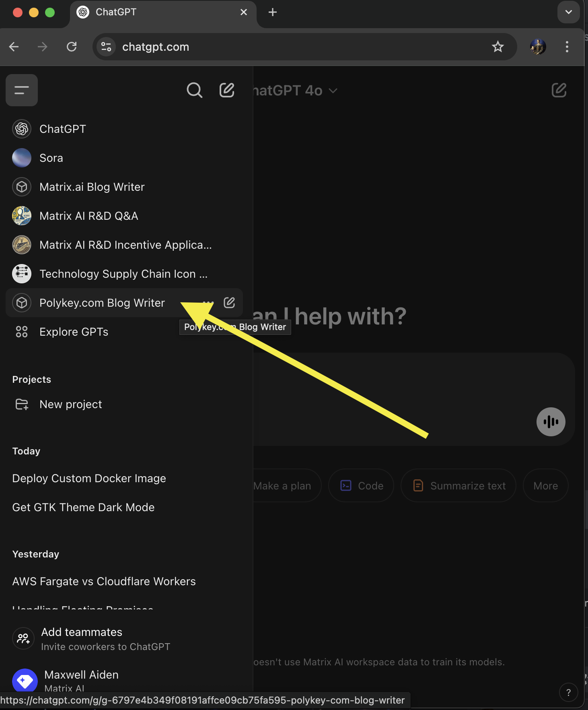This screenshot has width=588, height=710.
Task: Close the ChatGPT browser tab
Action: point(244,12)
